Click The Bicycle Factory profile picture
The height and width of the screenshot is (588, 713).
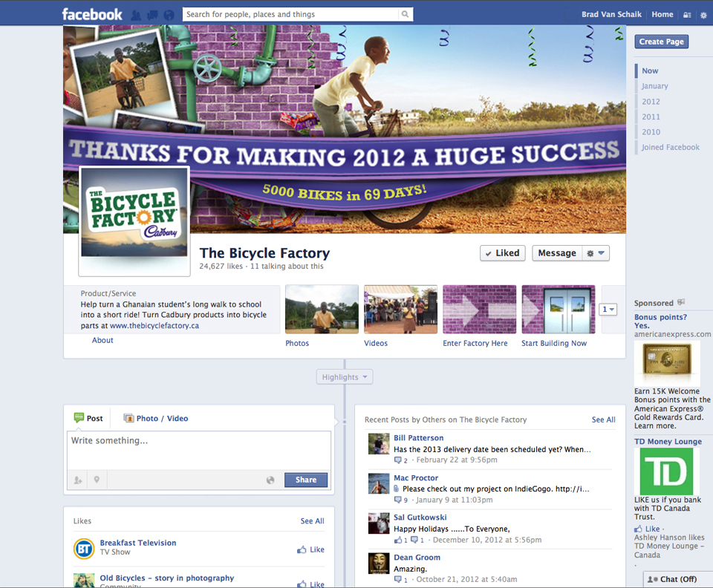pos(134,220)
